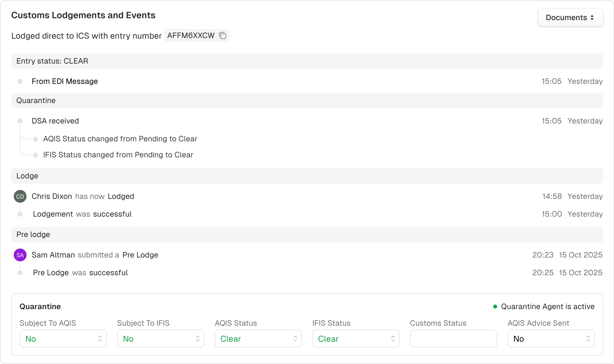This screenshot has height=364, width=614.
Task: Click the DSA received timeline dot
Action: click(20, 121)
